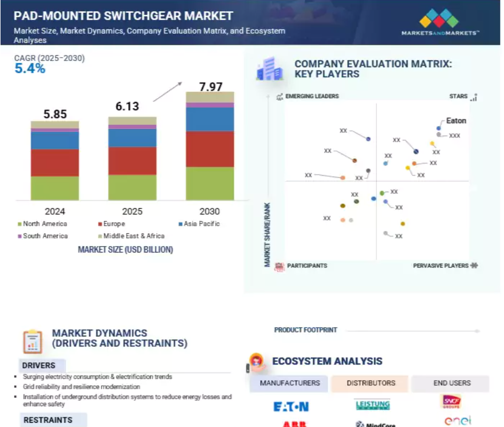Click the "STARS" quadrant label
Screen dimensions: 504x427
(459, 97)
